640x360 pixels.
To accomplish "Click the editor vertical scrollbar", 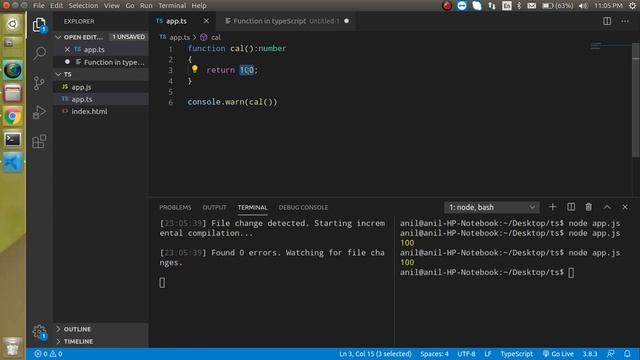I will click(636, 100).
